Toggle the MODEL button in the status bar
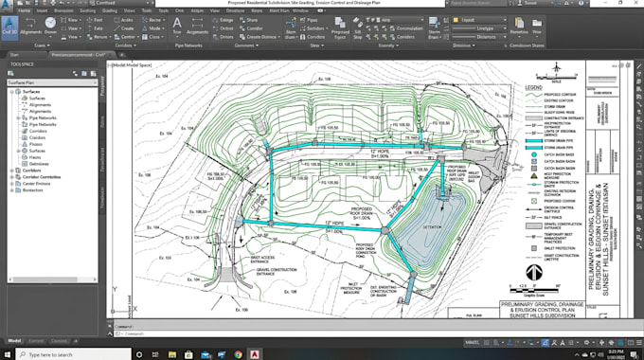644x360 pixels. click(472, 342)
